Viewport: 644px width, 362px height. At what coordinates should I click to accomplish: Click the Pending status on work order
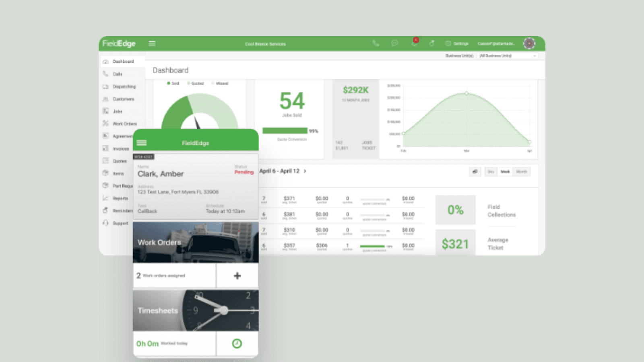coord(244,172)
